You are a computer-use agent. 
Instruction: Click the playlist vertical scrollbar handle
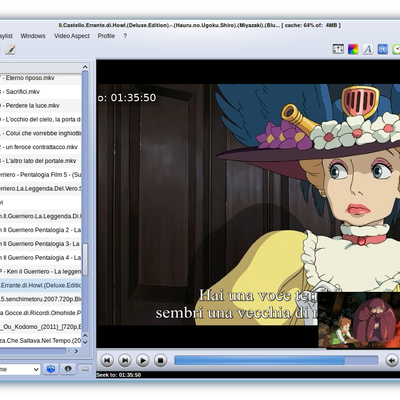click(85, 259)
